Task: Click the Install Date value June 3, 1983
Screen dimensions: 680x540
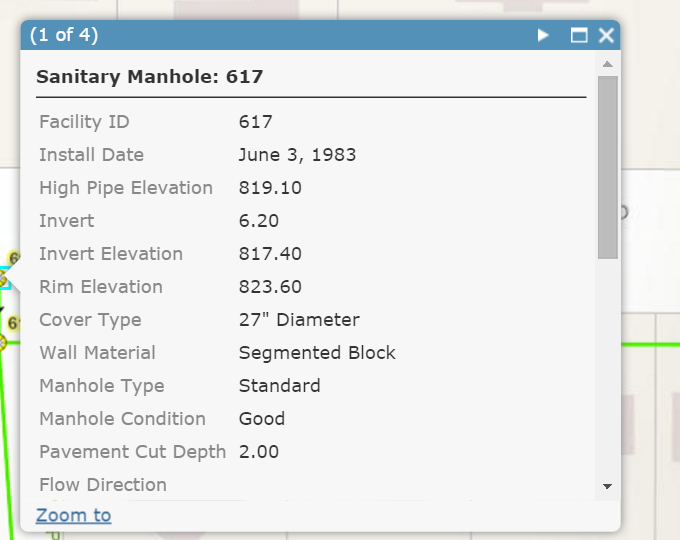Action: coord(297,155)
